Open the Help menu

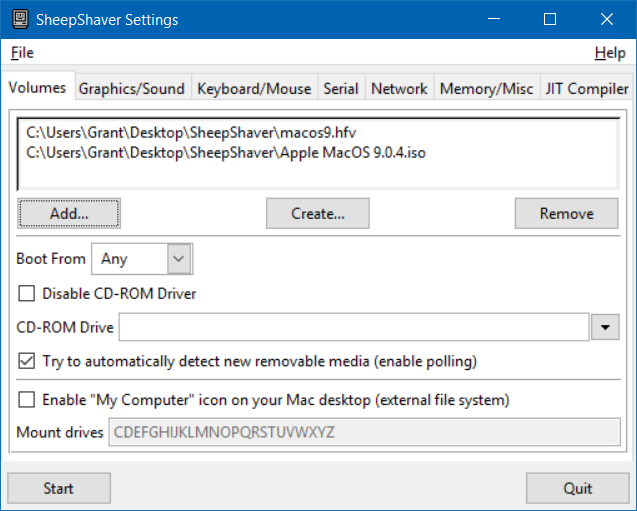point(609,53)
